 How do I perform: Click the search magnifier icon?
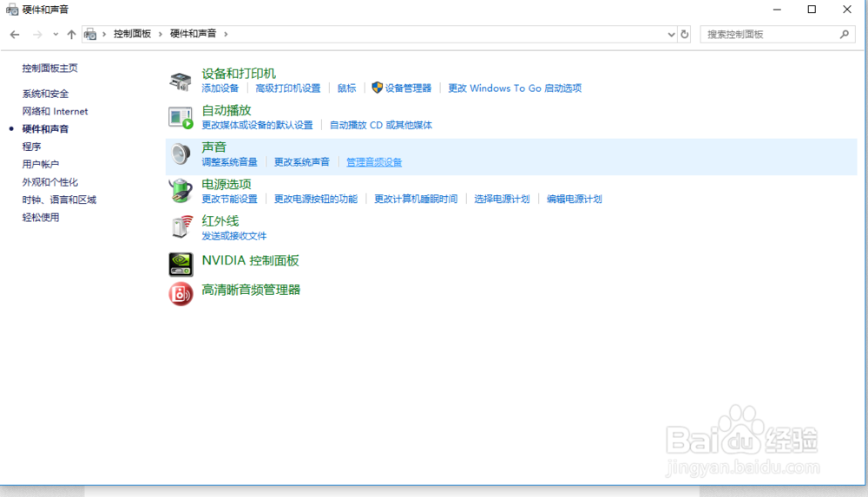[x=845, y=35]
